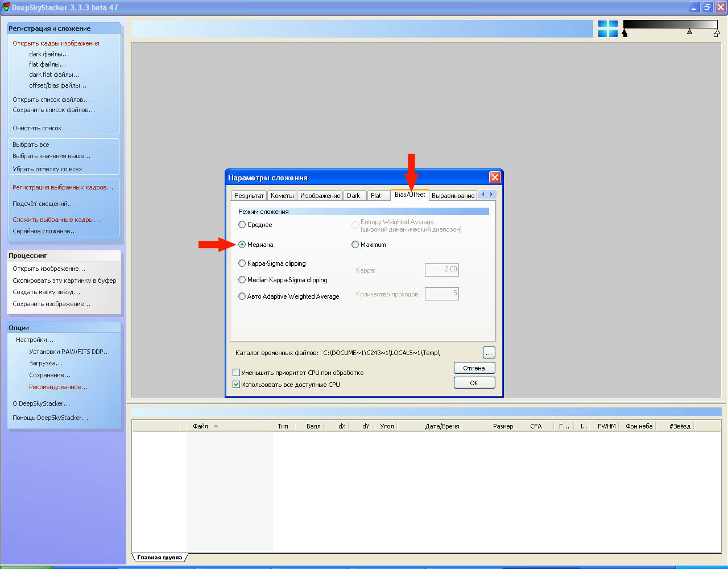The image size is (728, 569).
Task: Click the blue four-squares icon
Action: tap(607, 29)
